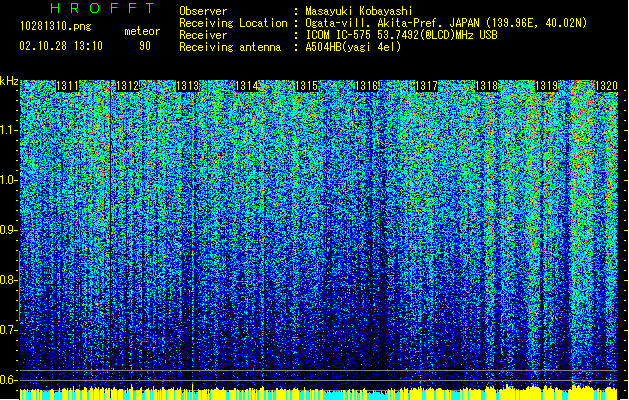The width and height of the screenshot is (629, 400).
Task: Click the Observer field label
Action: tap(203, 11)
